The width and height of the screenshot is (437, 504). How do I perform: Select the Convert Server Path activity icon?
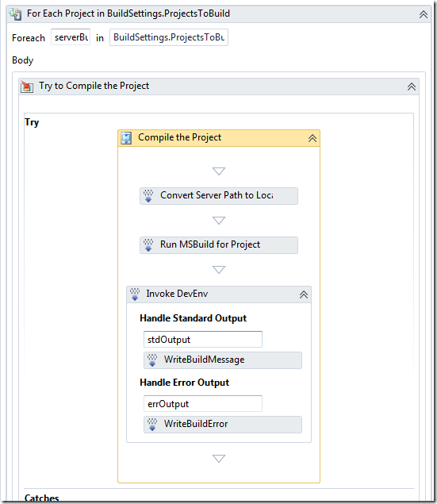click(x=148, y=196)
